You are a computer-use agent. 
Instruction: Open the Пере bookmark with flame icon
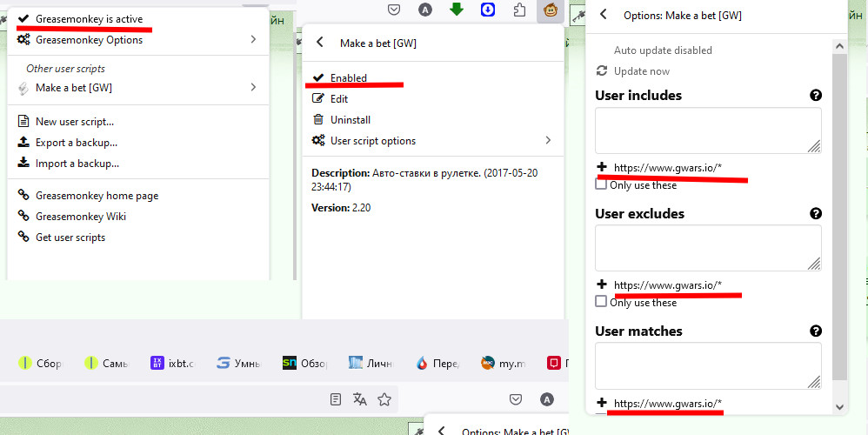[x=437, y=363]
